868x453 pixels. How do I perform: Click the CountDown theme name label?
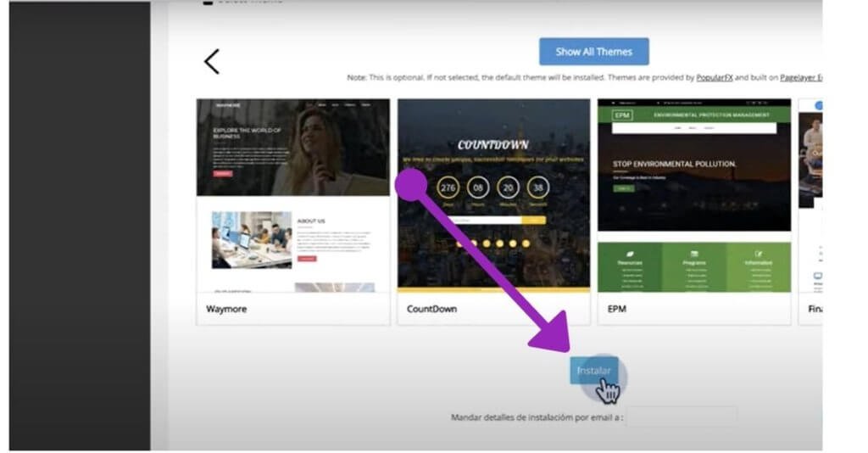(431, 309)
